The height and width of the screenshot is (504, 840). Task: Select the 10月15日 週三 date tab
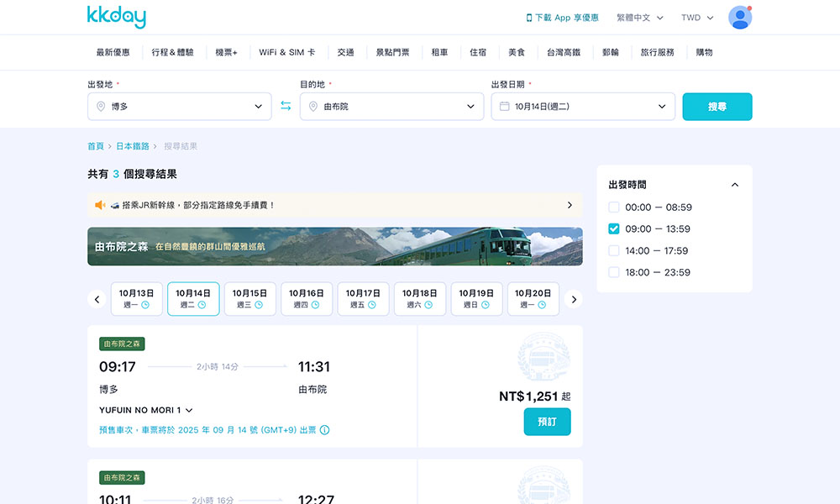(x=250, y=299)
